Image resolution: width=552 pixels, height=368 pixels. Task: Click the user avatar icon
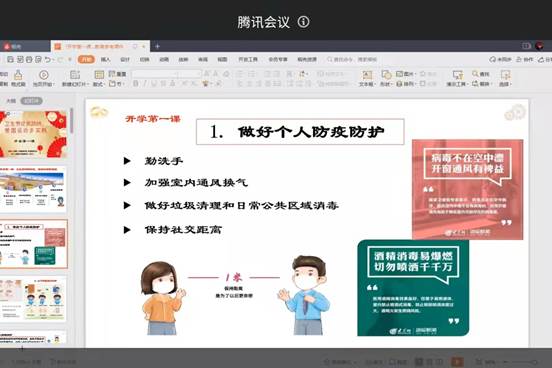coord(539,46)
